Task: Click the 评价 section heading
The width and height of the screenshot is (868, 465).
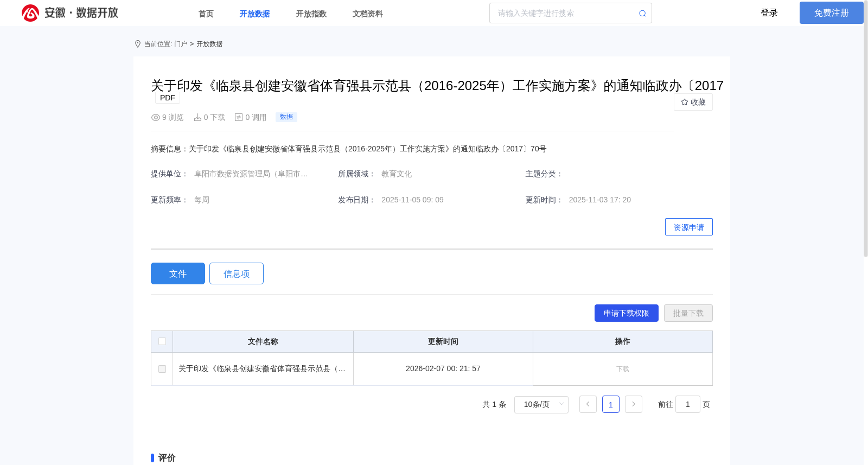Action: click(167, 458)
